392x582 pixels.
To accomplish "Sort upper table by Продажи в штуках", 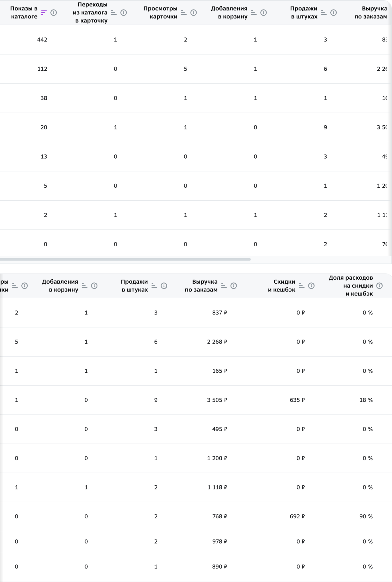I will click(x=324, y=13).
